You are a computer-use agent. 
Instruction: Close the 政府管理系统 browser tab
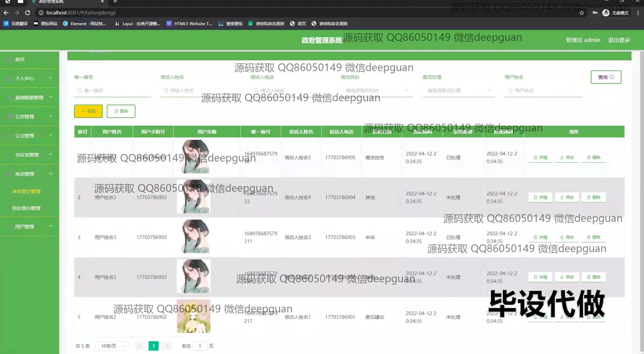click(102, 2)
